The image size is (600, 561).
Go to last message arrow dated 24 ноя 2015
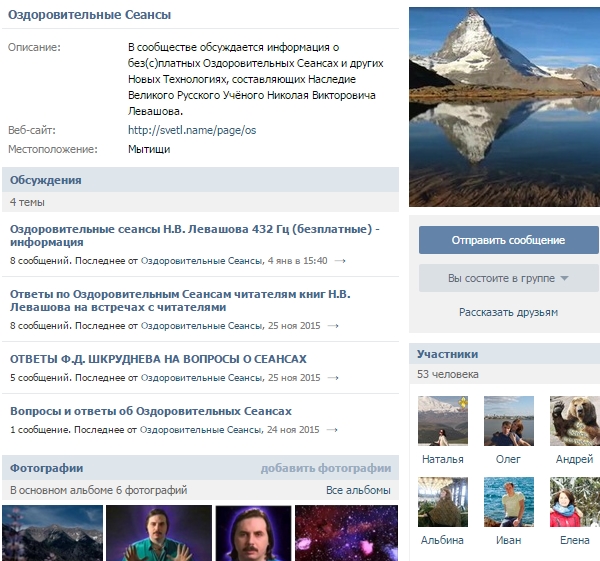(x=332, y=430)
